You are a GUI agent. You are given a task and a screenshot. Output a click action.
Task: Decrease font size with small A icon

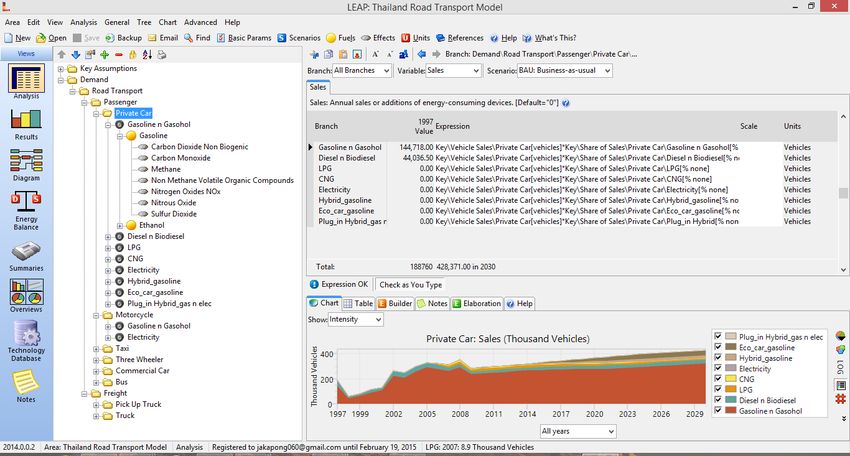click(389, 54)
